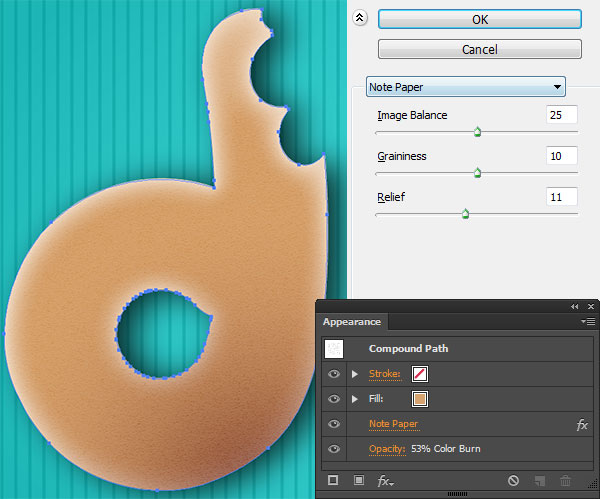The image size is (600, 499).
Task: Click the Add New Stroke icon
Action: click(x=333, y=481)
